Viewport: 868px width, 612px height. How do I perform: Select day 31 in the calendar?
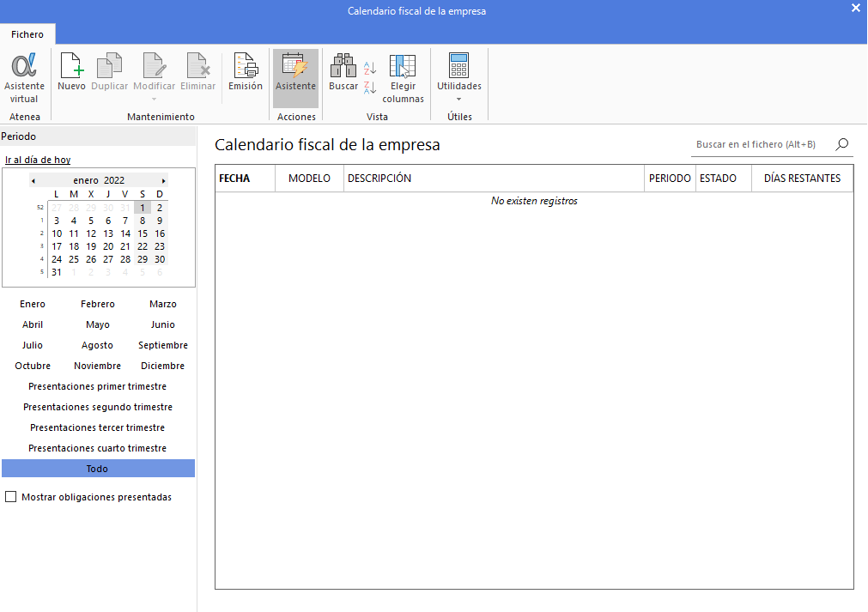(57, 272)
